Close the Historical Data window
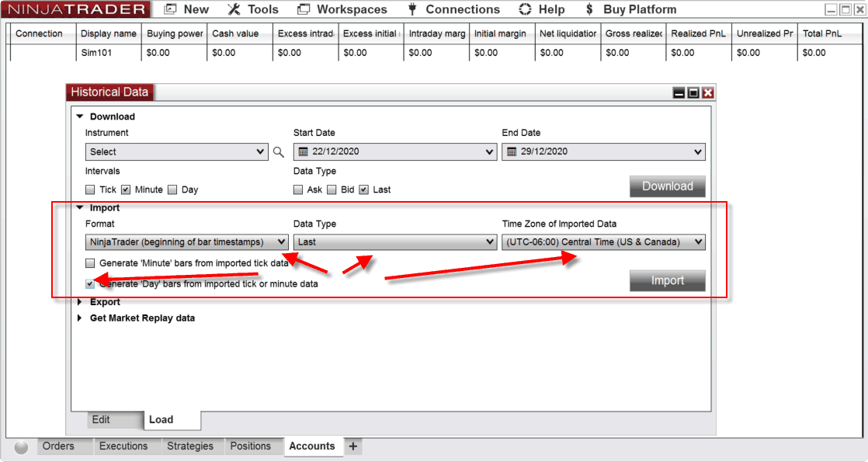Image resolution: width=868 pixels, height=462 pixels. [707, 92]
